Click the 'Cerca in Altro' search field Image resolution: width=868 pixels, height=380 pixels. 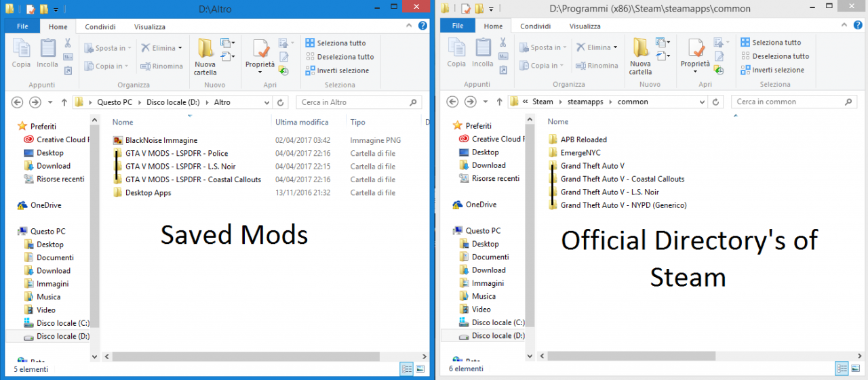pos(353,102)
